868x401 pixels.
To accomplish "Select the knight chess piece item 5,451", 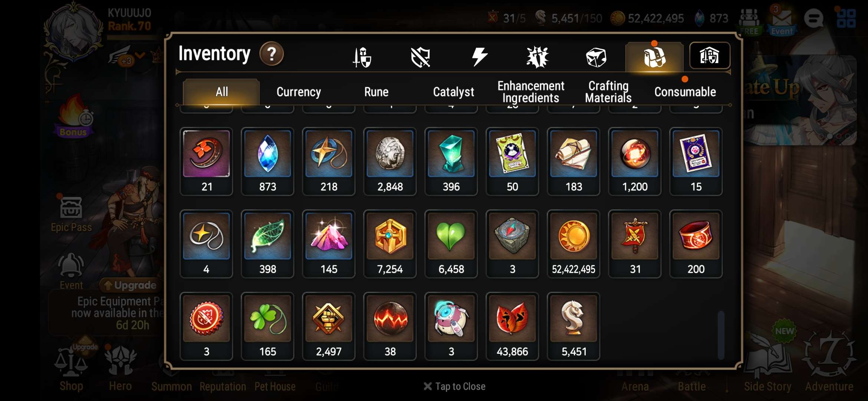I will [x=573, y=326].
